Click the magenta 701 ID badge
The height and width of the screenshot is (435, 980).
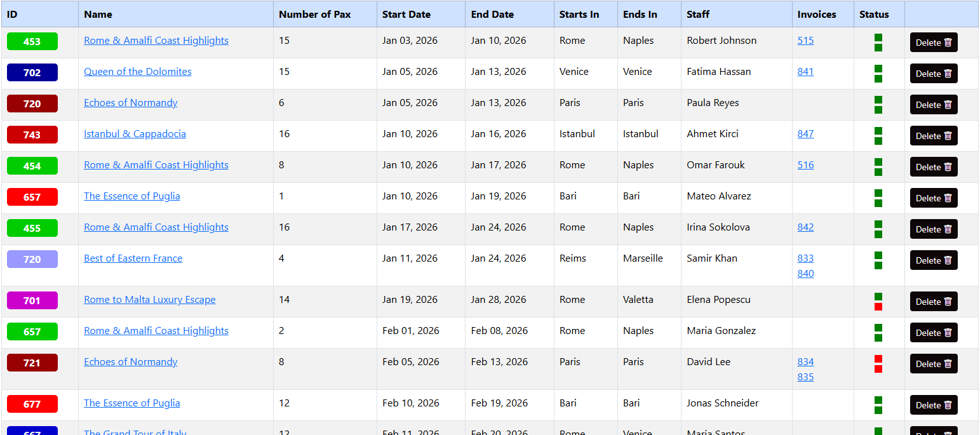coord(32,300)
